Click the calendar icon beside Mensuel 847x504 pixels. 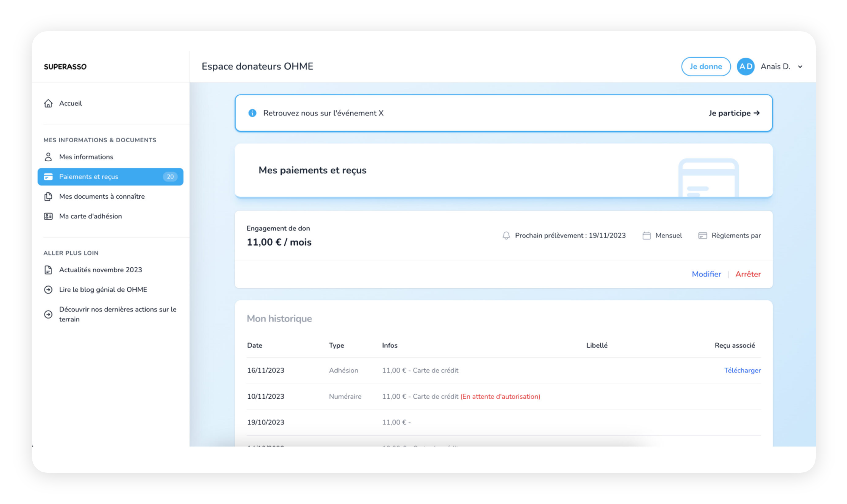646,236
